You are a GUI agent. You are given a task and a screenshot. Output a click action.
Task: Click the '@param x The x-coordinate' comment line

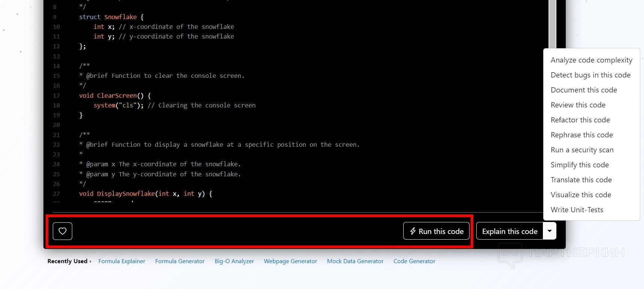click(160, 164)
